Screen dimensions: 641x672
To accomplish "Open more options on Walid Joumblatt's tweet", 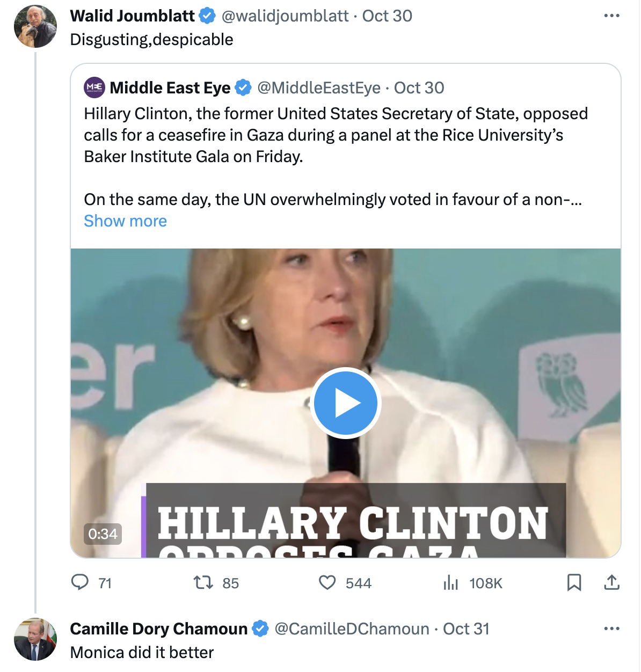I will click(611, 16).
